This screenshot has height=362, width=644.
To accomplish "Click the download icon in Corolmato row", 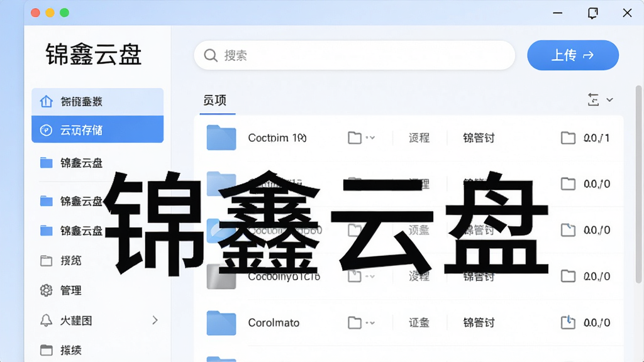I will tap(568, 322).
